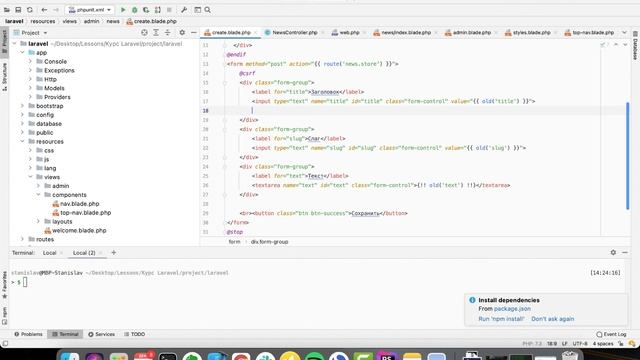Screen dimensions: 640x360
Task: Run with the green play icon
Action: point(123,10)
